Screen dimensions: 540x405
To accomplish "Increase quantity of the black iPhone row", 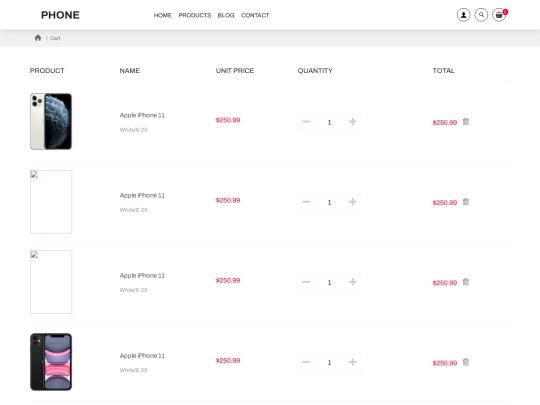I will click(x=352, y=362).
